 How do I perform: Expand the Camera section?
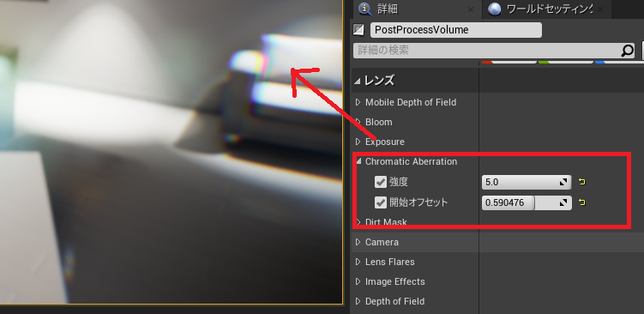click(x=358, y=242)
